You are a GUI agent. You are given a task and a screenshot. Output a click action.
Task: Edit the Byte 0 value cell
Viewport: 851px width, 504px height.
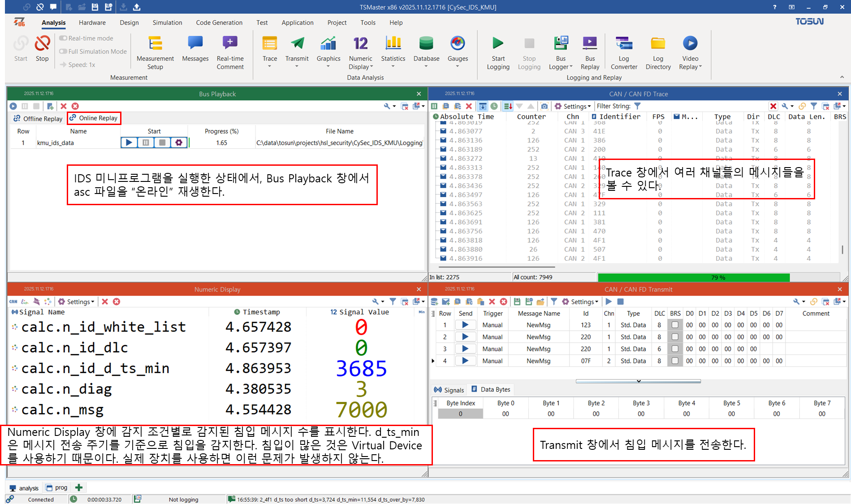point(505,414)
